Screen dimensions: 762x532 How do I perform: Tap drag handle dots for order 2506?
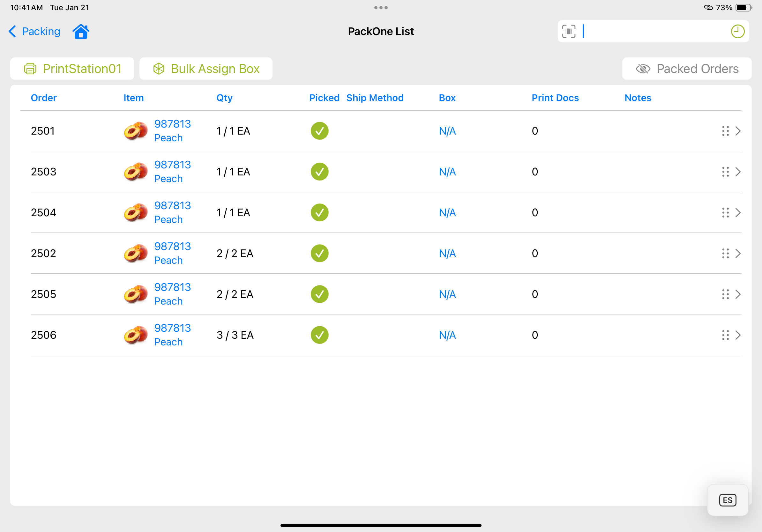725,335
